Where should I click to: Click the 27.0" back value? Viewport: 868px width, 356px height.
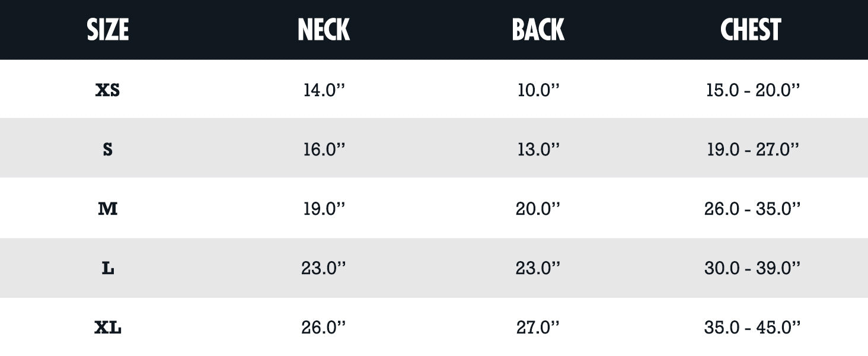(538, 328)
